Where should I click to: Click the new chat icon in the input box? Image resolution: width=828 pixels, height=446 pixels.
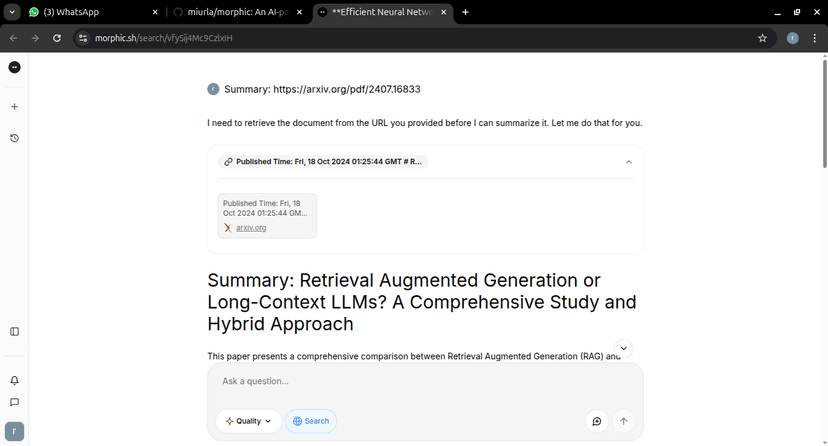click(x=597, y=421)
